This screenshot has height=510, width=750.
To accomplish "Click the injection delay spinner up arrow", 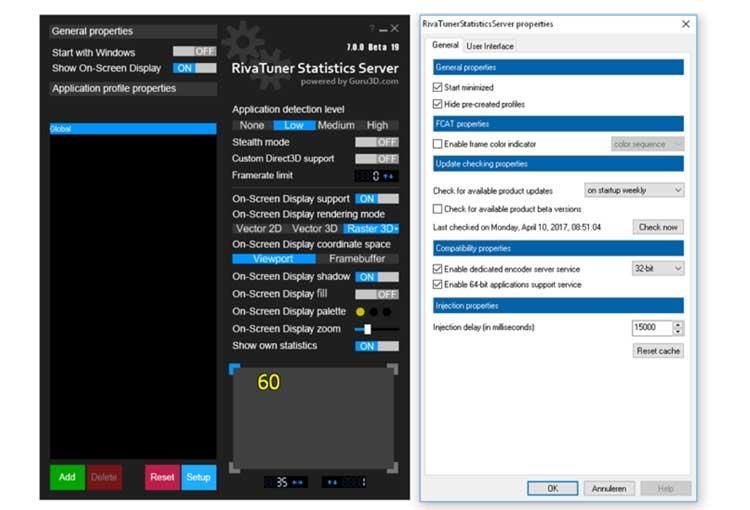I will [678, 325].
